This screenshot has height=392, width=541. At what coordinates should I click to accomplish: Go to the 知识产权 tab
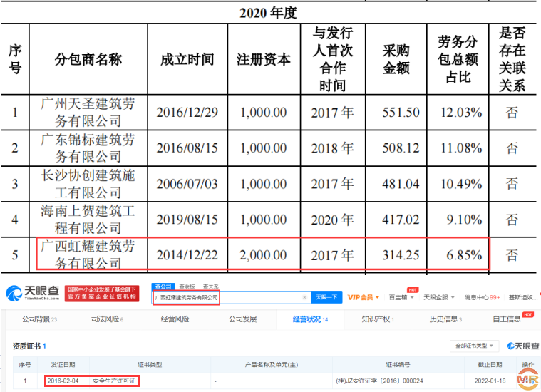(x=378, y=319)
